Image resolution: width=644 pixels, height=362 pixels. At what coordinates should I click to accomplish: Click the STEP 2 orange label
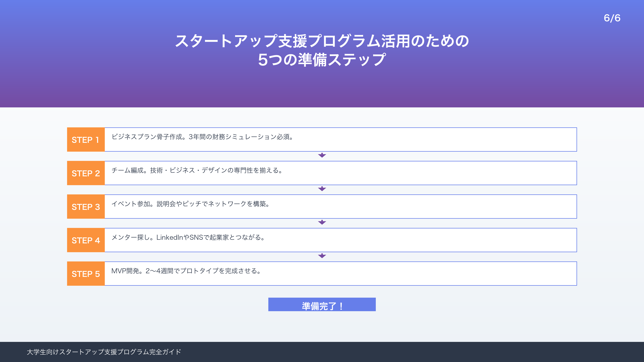[x=86, y=173]
